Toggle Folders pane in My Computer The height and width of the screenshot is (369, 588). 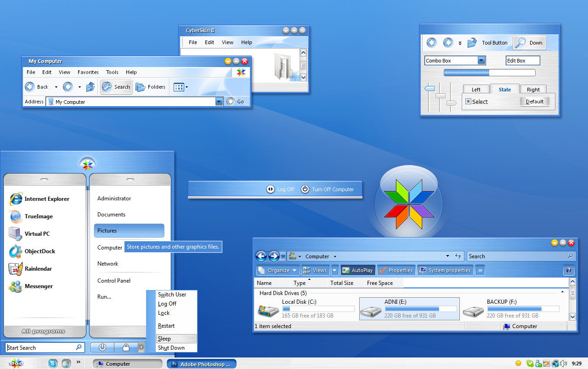(150, 87)
